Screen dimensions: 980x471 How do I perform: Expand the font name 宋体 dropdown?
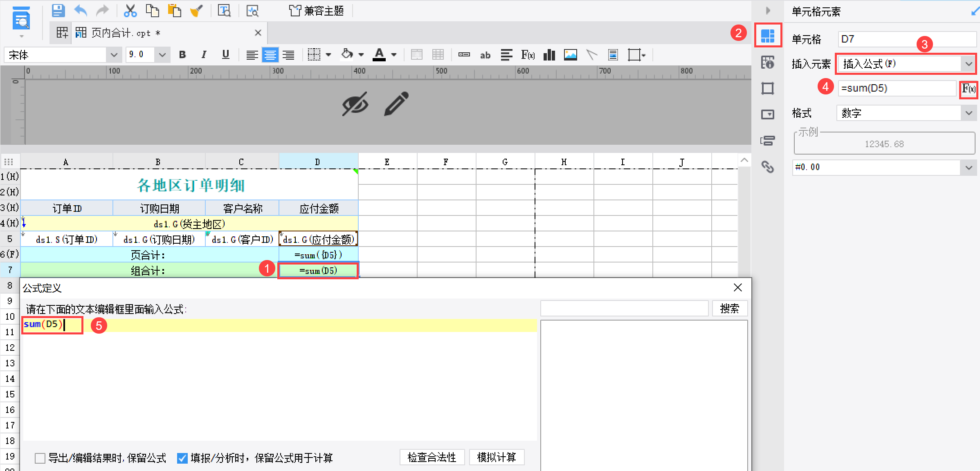114,55
